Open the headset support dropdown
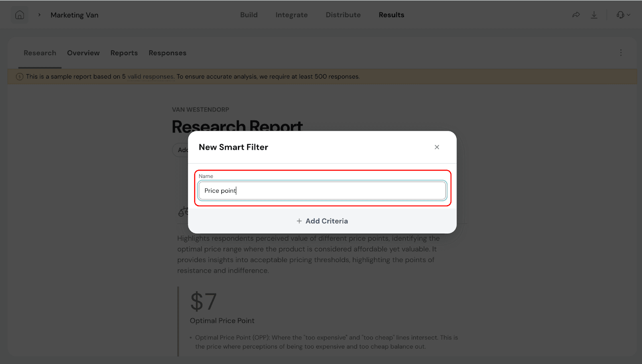This screenshot has width=642, height=364. pos(623,15)
